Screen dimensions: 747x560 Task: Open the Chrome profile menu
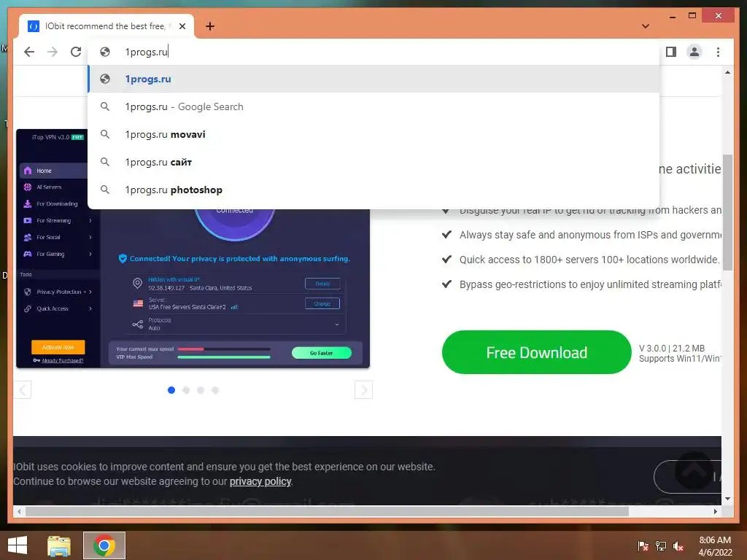pyautogui.click(x=694, y=52)
